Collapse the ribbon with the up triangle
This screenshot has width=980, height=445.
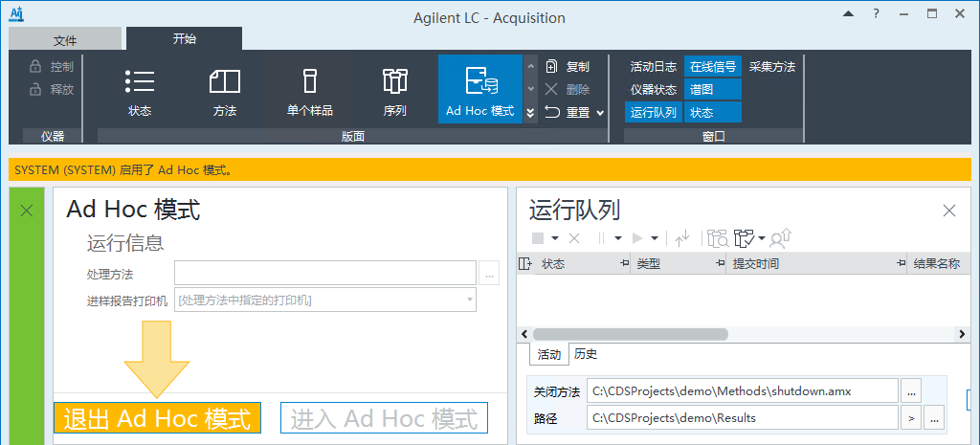pyautogui.click(x=848, y=13)
